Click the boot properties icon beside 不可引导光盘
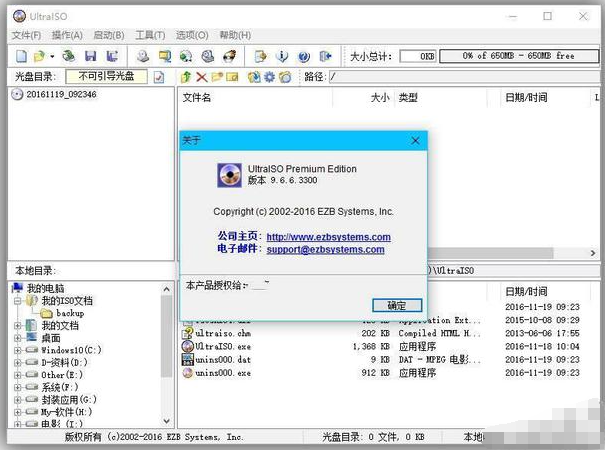Screen dimensions: 605x450 [x=159, y=77]
